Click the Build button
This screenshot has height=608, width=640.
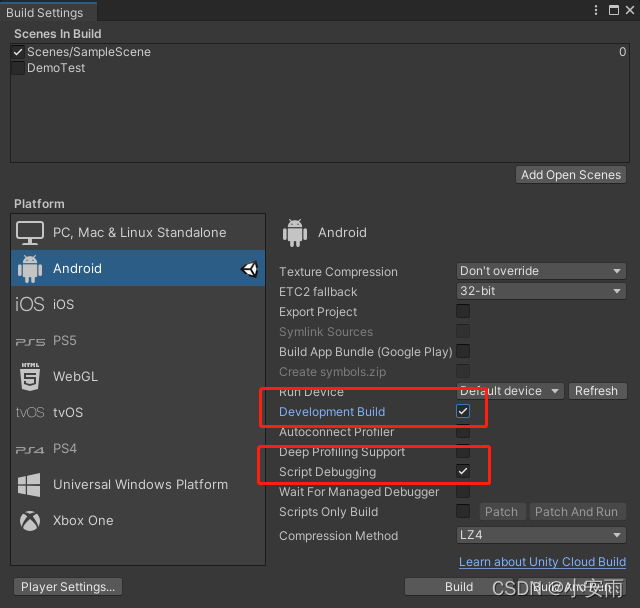459,587
